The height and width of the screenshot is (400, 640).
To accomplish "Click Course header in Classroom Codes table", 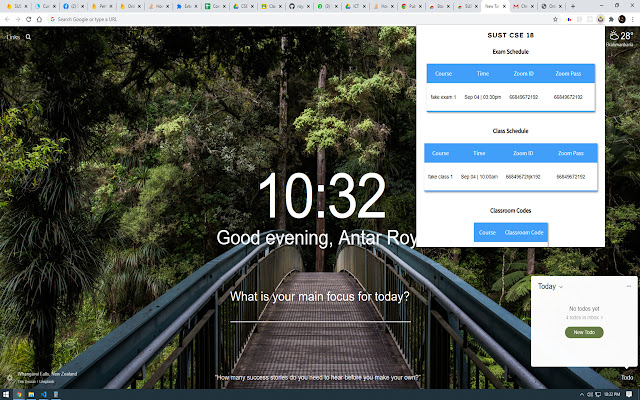I will (x=487, y=233).
